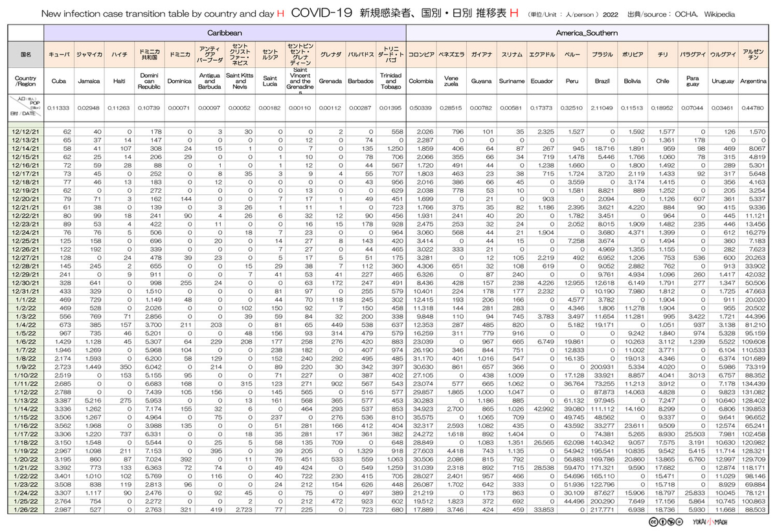777x532 pixels.
Task: Select the America_Southern region header
Action: pyautogui.click(x=586, y=32)
